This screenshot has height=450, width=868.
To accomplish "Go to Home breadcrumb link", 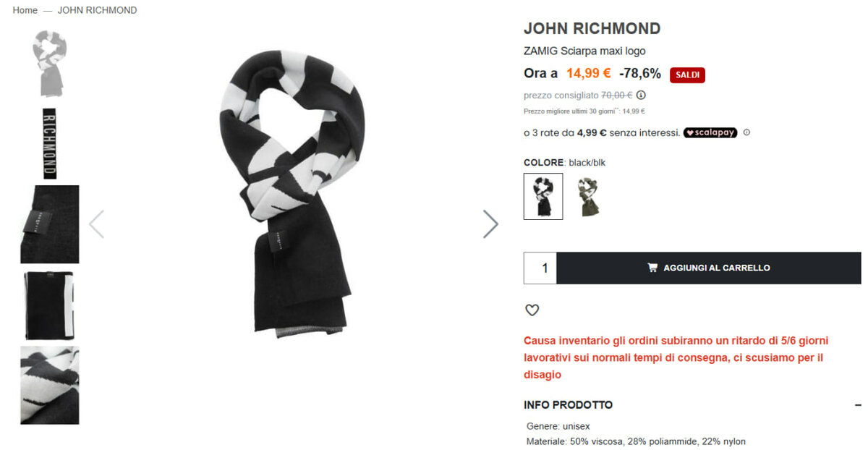I will [25, 10].
